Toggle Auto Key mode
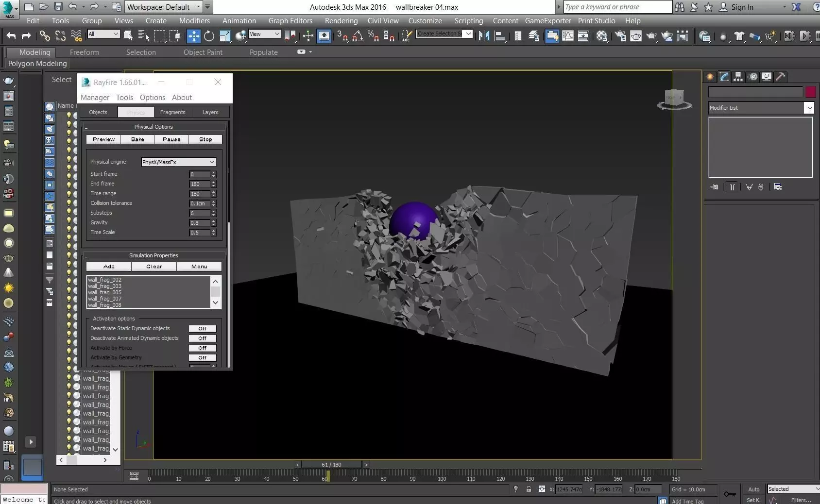This screenshot has width=820, height=504. 753,489
